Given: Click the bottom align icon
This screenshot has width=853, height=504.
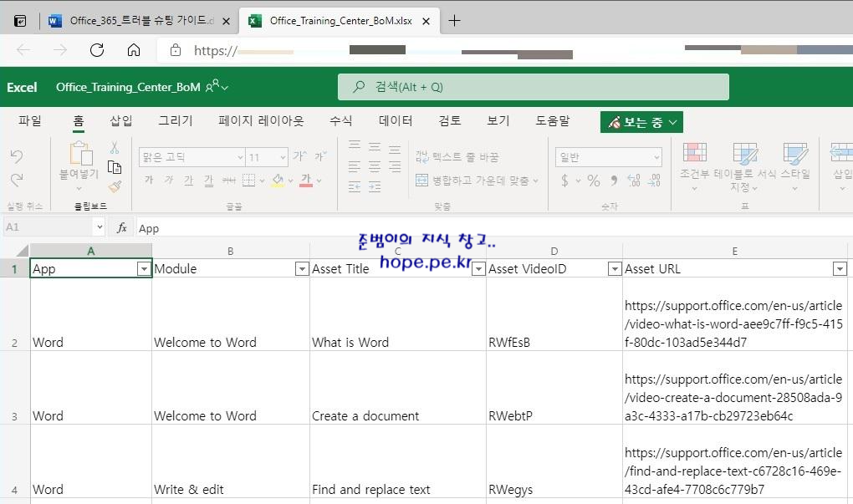Looking at the screenshot, I should (x=395, y=148).
